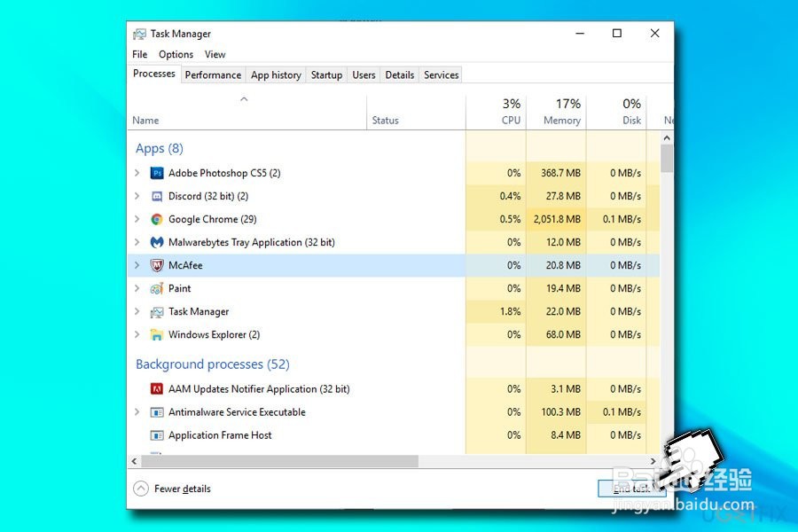
Task: Expand the Discord (32 bit) group
Action: [x=137, y=196]
